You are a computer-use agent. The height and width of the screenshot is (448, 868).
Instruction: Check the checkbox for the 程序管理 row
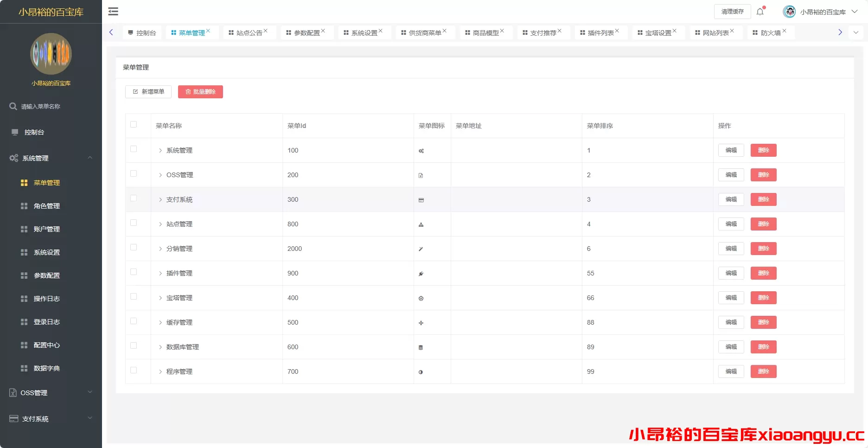pos(134,370)
